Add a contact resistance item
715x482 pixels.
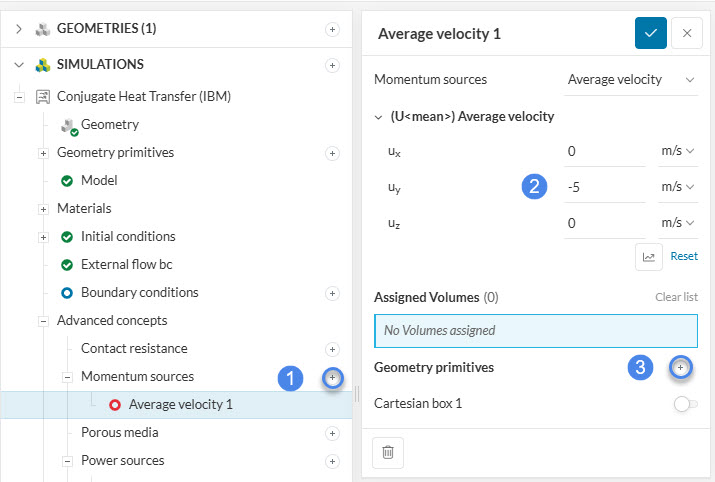332,349
